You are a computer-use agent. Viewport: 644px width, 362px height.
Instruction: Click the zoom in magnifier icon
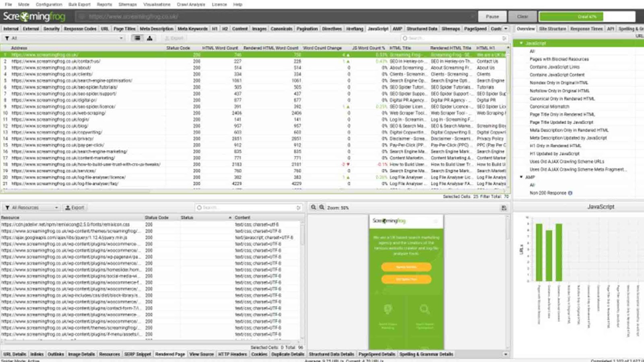[322, 208]
